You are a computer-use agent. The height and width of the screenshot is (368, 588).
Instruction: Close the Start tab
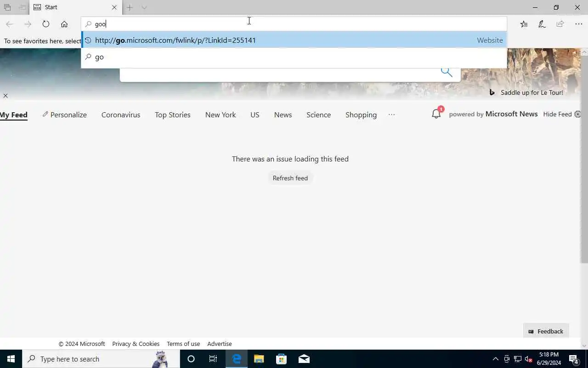point(114,7)
